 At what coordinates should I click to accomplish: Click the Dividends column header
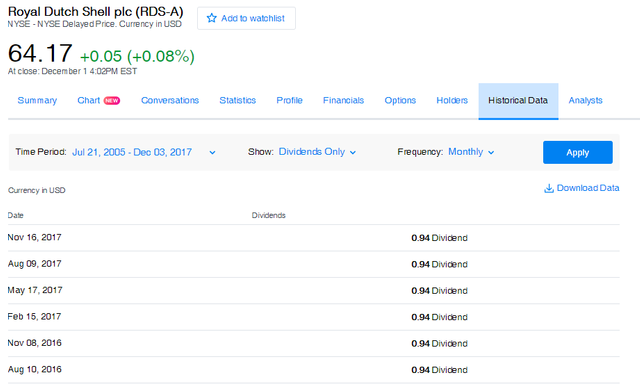[x=269, y=215]
